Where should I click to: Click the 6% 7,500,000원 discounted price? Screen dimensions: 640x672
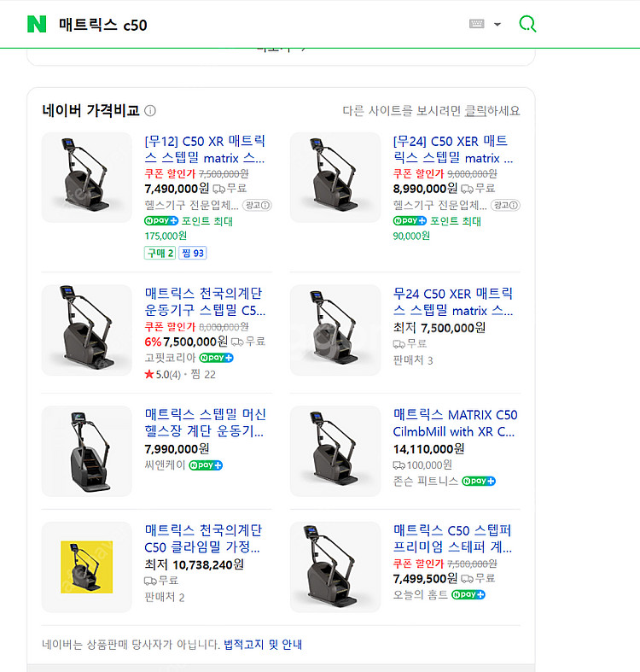click(186, 342)
